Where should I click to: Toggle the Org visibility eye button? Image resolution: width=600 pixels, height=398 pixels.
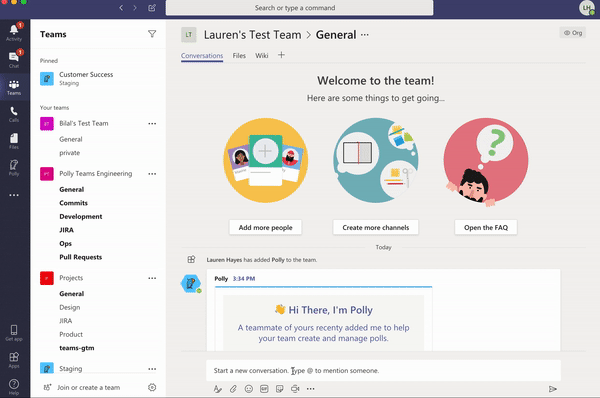(x=573, y=33)
